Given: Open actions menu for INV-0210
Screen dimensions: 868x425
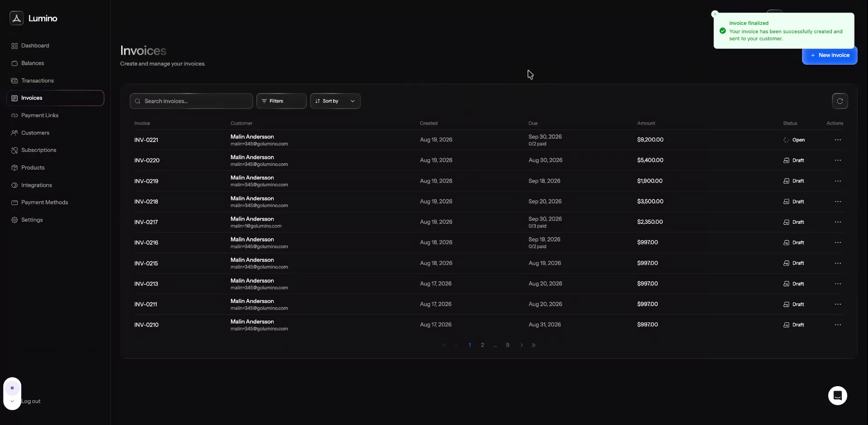Looking at the screenshot, I should coord(838,325).
